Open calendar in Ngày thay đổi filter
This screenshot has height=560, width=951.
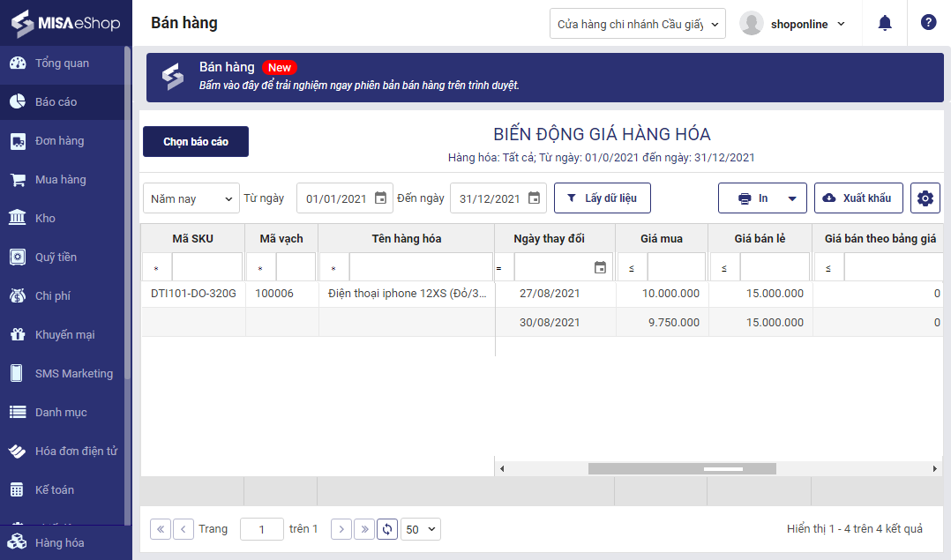pyautogui.click(x=600, y=267)
